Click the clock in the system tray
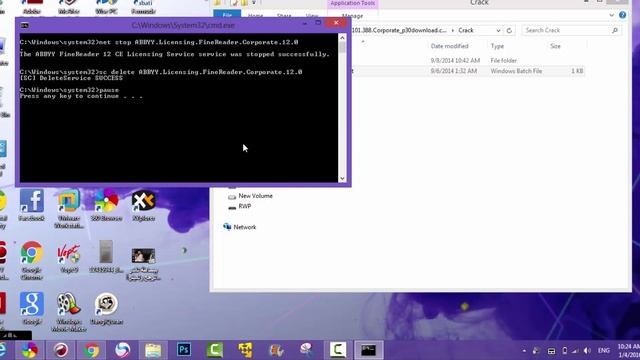 point(629,351)
